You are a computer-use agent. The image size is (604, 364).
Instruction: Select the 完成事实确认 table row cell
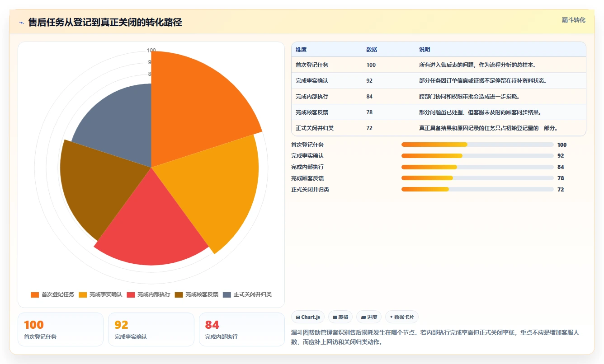[312, 81]
